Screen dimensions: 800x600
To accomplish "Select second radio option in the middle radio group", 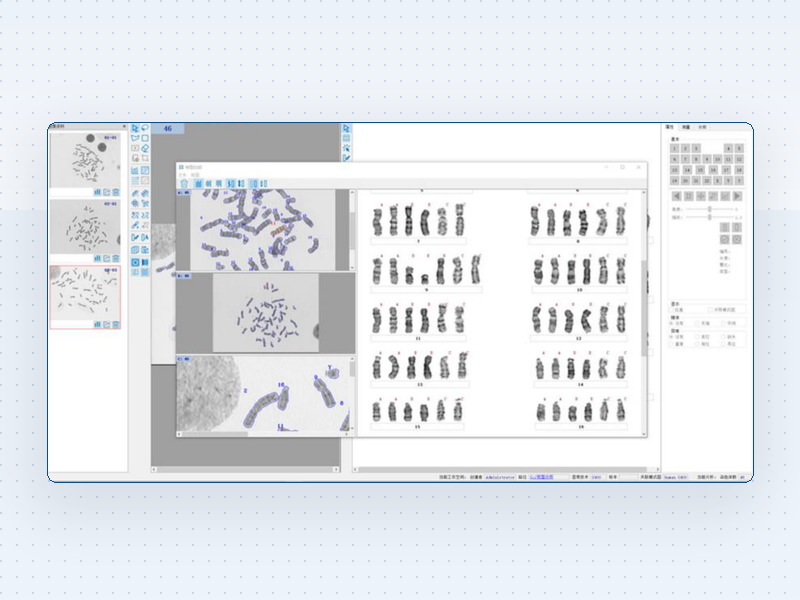I will point(697,323).
